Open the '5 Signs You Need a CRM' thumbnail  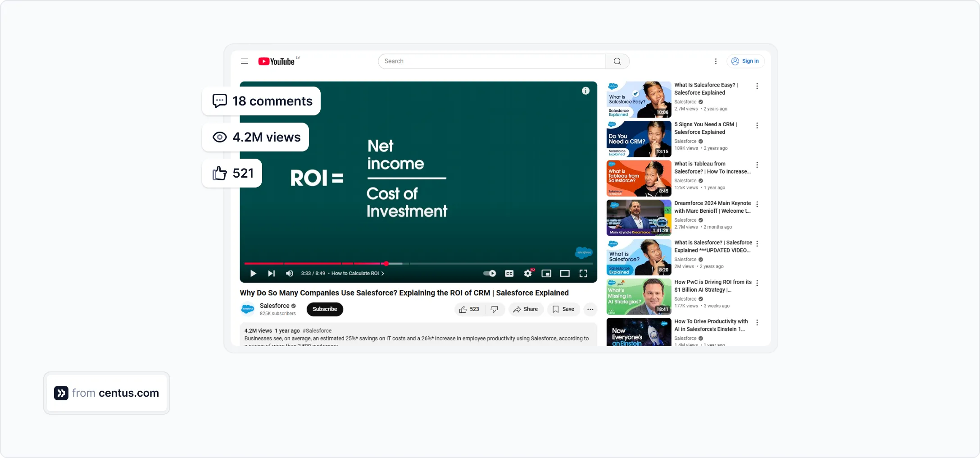[638, 138]
